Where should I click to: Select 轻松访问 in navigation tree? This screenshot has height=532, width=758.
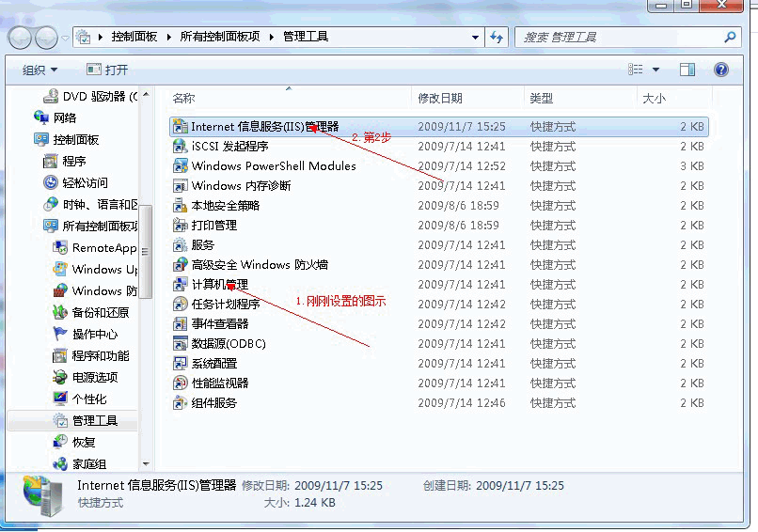[75, 182]
